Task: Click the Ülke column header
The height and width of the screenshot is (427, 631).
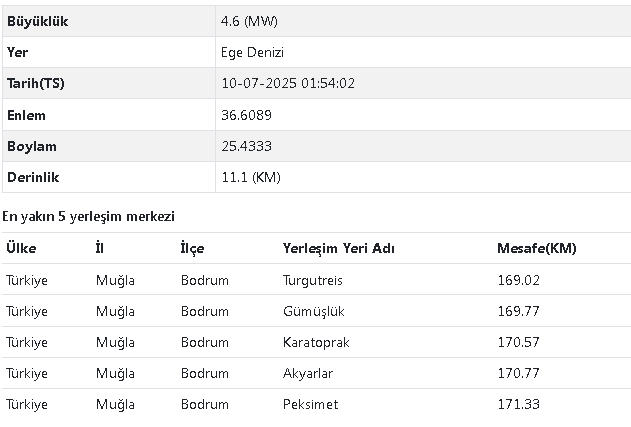Action: (21, 248)
